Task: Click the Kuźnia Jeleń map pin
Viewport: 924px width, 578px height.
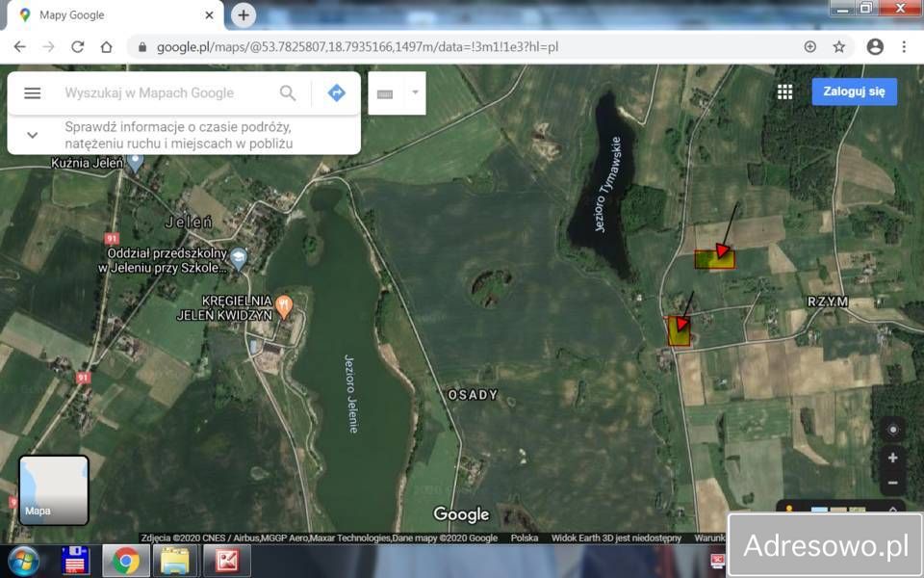Action: 136,162
